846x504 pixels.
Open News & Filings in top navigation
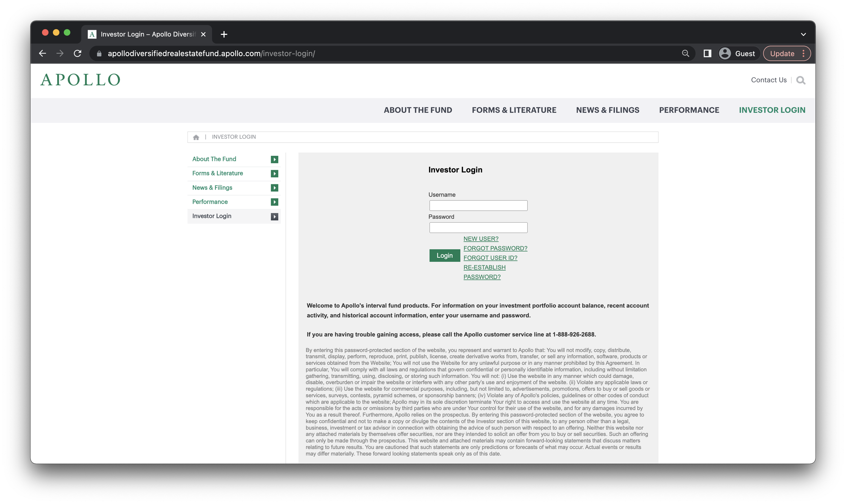(x=608, y=110)
